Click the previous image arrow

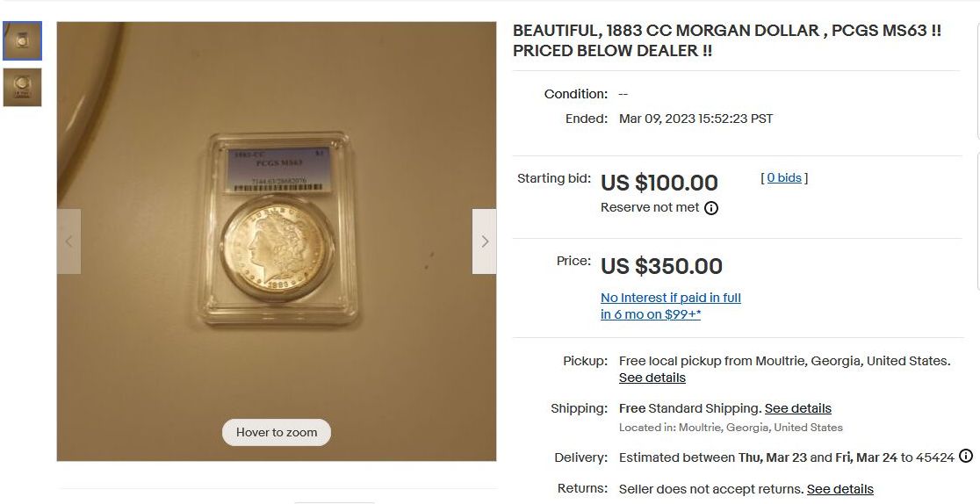[68, 241]
